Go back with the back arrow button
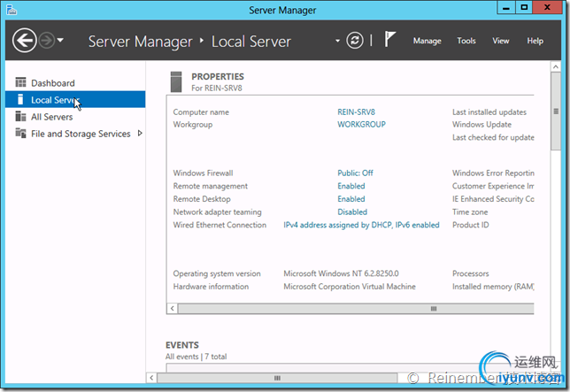Screen dimensions: 570x392 click(x=25, y=41)
